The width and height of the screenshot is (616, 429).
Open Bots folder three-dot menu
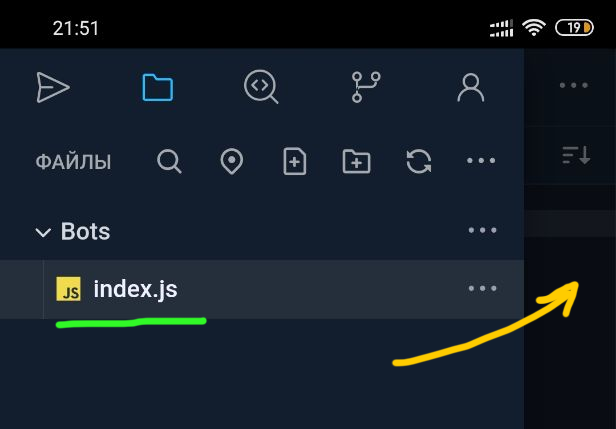pos(482,230)
